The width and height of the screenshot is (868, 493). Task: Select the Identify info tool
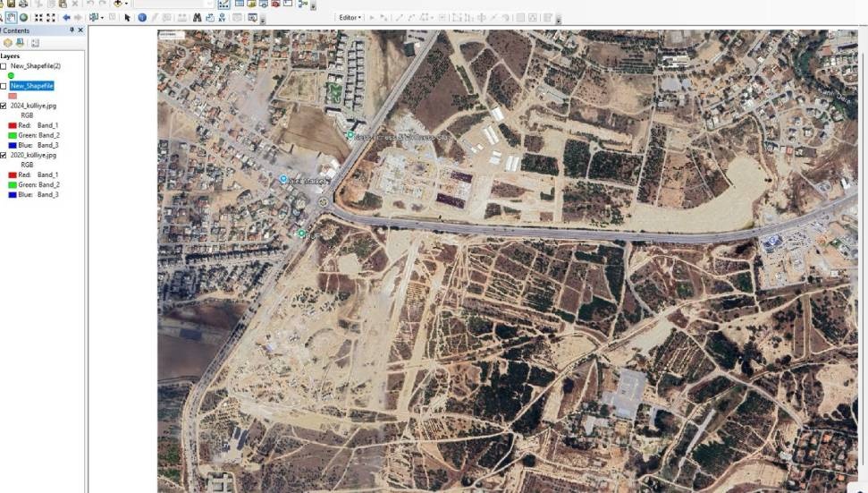142,17
